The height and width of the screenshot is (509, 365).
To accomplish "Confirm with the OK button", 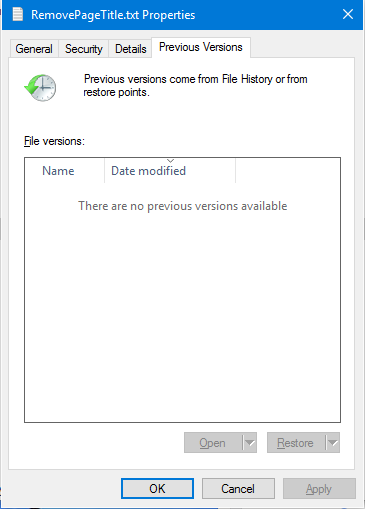I will click(x=157, y=489).
